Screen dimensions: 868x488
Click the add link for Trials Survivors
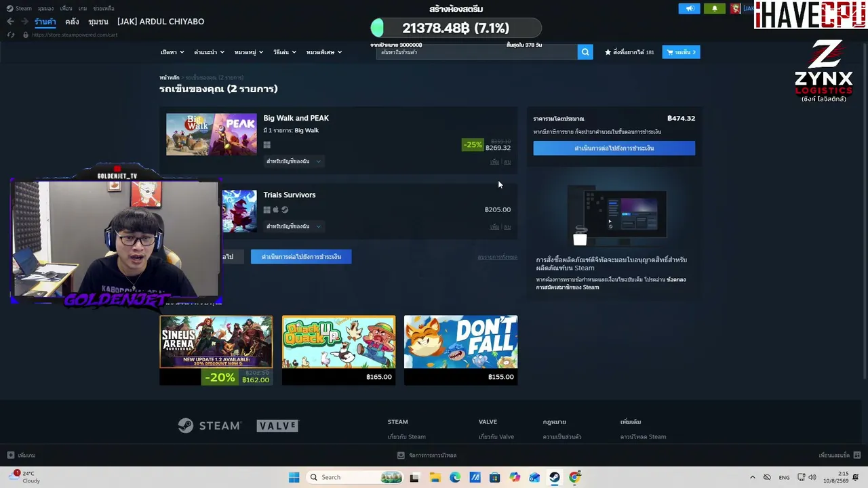coord(494,227)
